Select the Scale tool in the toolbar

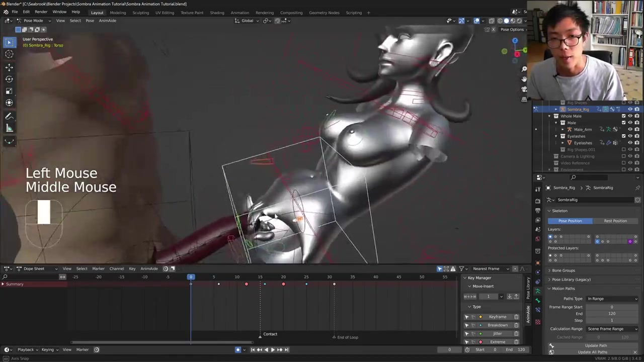tap(9, 91)
